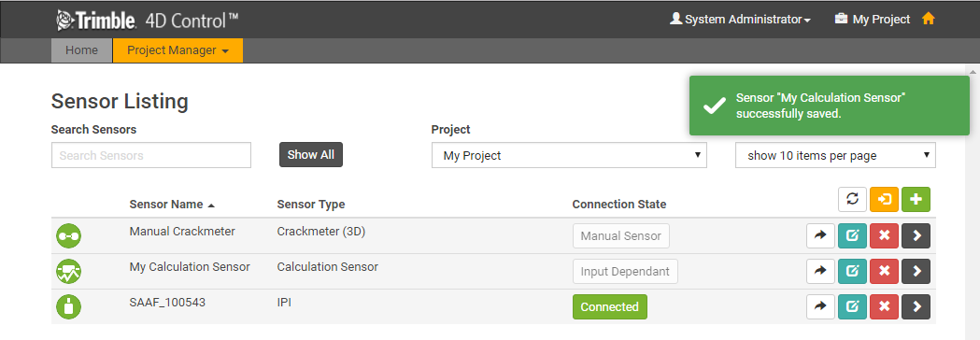Viewport: 980px width, 340px height.
Task: Click the Connected status button
Action: [x=609, y=307]
